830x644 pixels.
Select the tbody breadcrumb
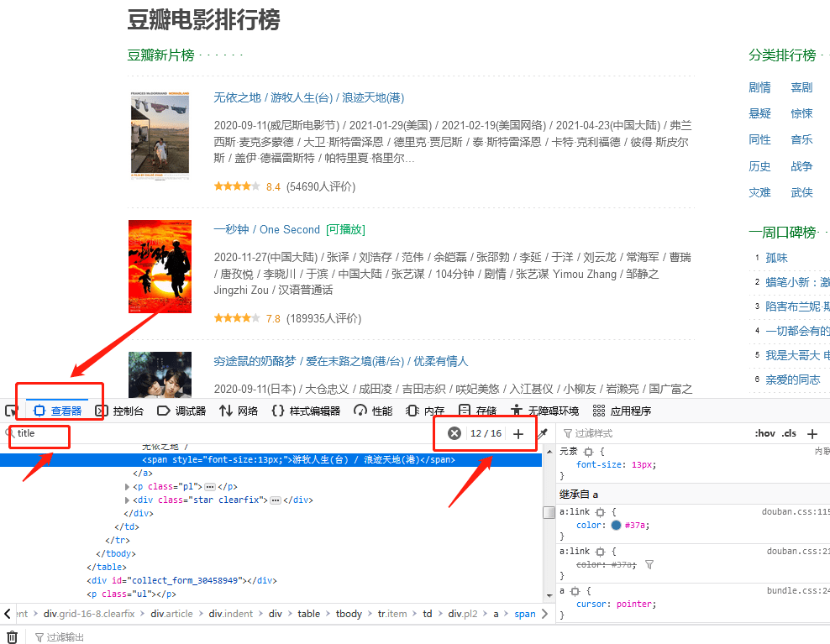coord(349,614)
